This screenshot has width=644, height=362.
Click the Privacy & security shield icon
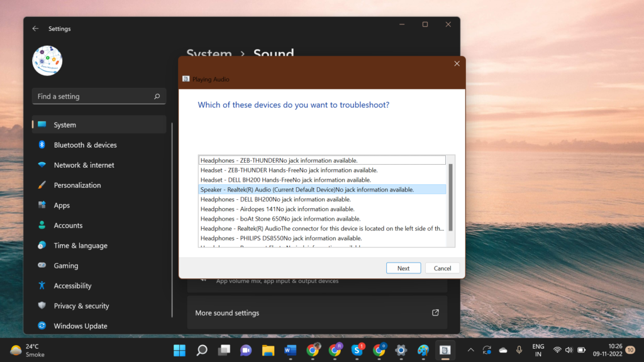pyautogui.click(x=42, y=305)
